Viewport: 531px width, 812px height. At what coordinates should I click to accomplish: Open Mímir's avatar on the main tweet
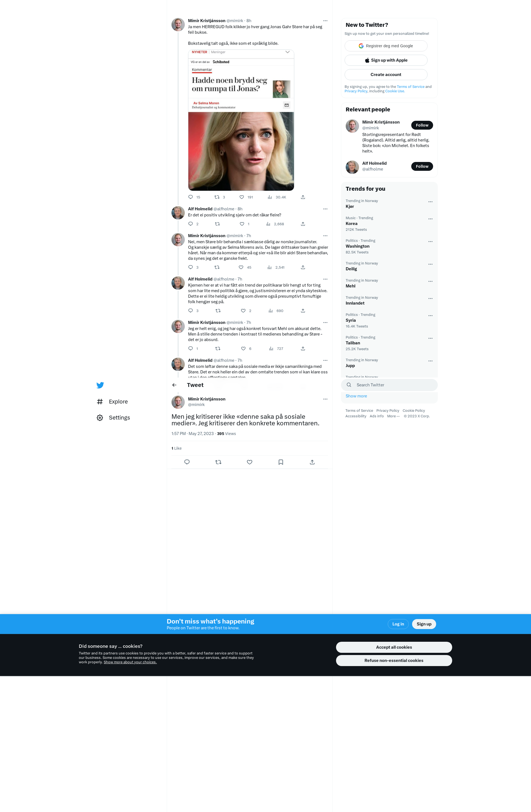point(178,402)
